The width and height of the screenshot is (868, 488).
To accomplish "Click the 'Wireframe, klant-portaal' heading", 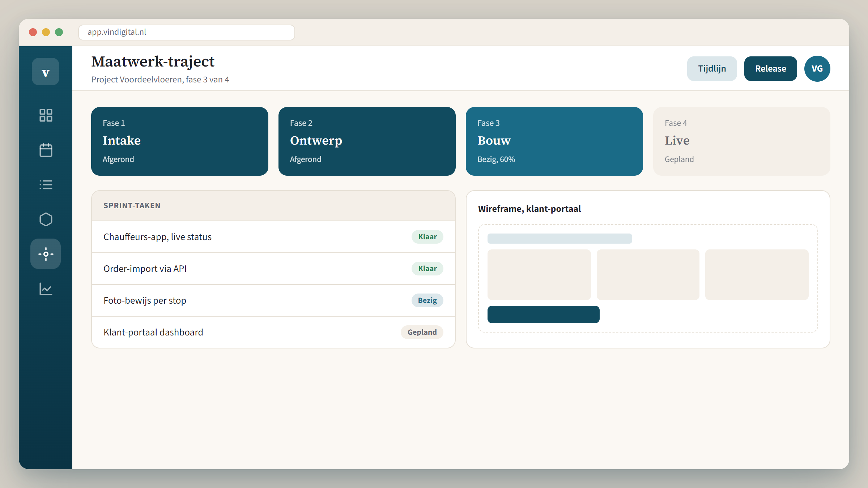I will click(529, 209).
